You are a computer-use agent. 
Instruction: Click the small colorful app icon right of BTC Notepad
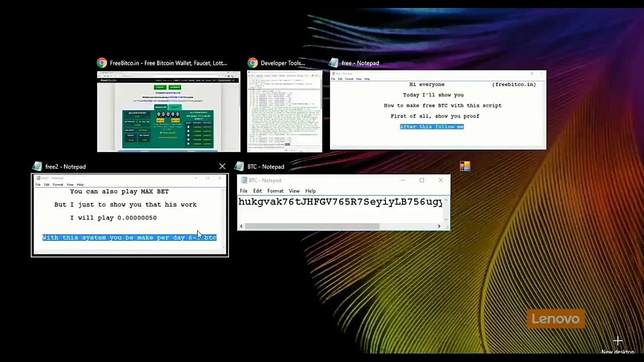[465, 166]
